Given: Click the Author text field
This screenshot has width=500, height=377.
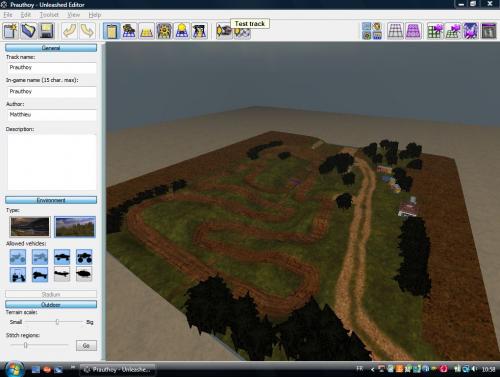Looking at the screenshot, I should pyautogui.click(x=52, y=115).
